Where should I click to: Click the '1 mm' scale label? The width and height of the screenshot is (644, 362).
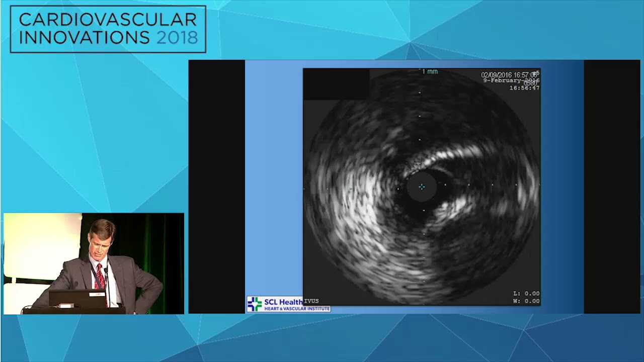point(430,71)
